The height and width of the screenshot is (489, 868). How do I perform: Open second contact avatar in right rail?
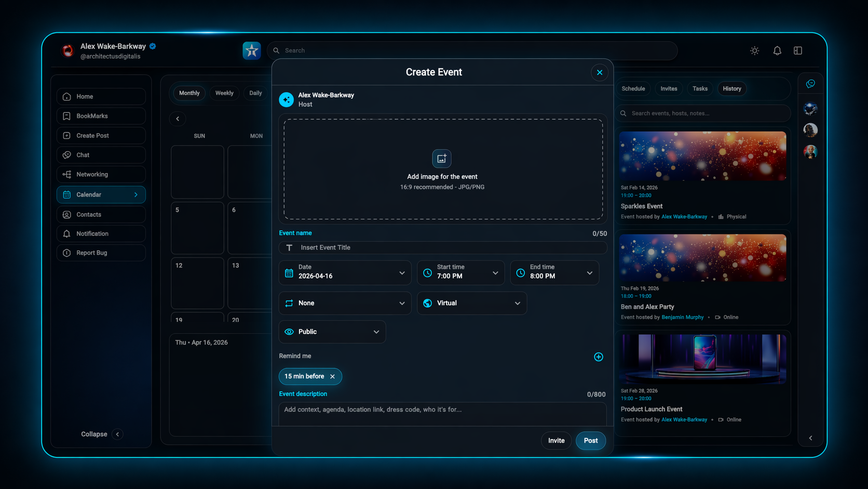click(x=810, y=130)
